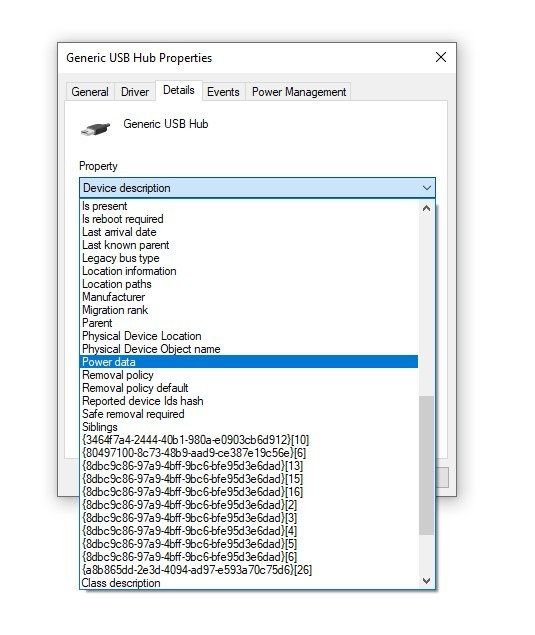Choose the {8dbc9c86-...}[13] entry
535x635 pixels.
point(249,466)
